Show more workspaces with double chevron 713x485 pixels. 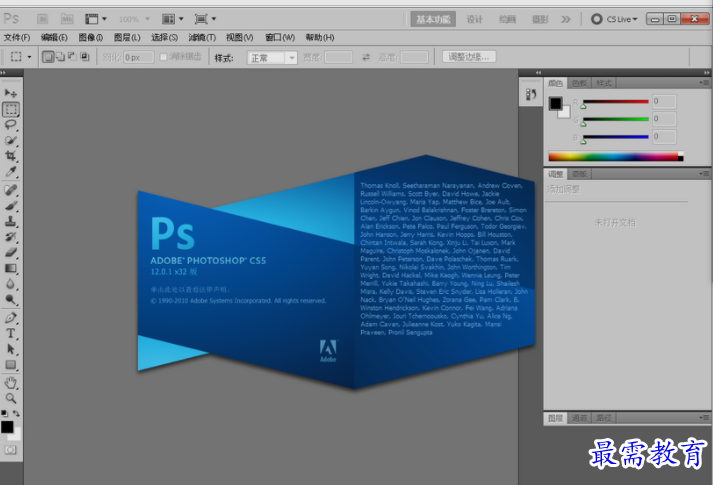coord(566,19)
